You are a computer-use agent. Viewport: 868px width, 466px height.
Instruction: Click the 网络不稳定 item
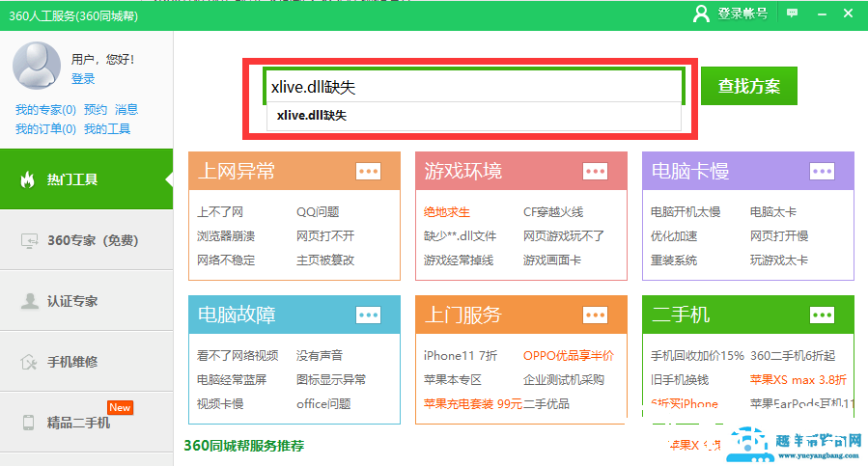(226, 260)
